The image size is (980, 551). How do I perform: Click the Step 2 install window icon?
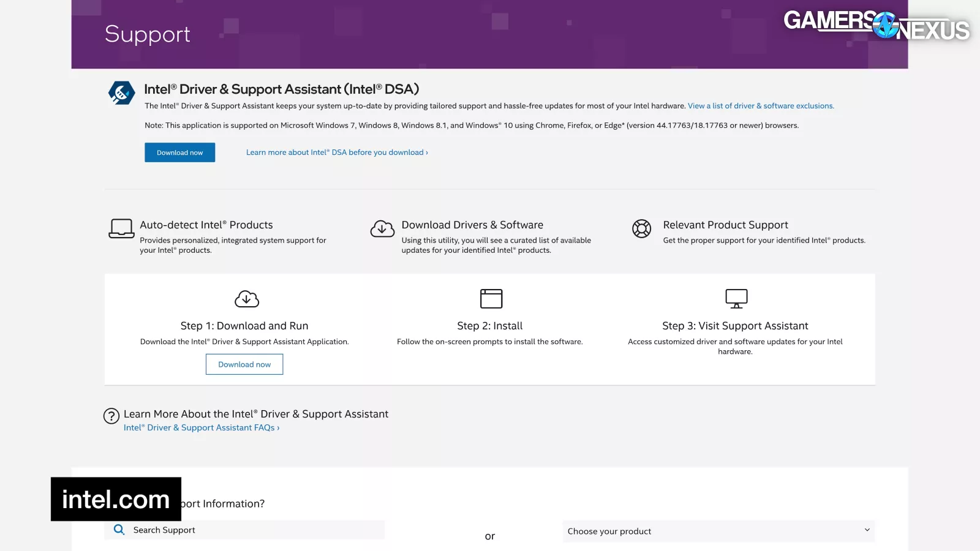tap(491, 299)
